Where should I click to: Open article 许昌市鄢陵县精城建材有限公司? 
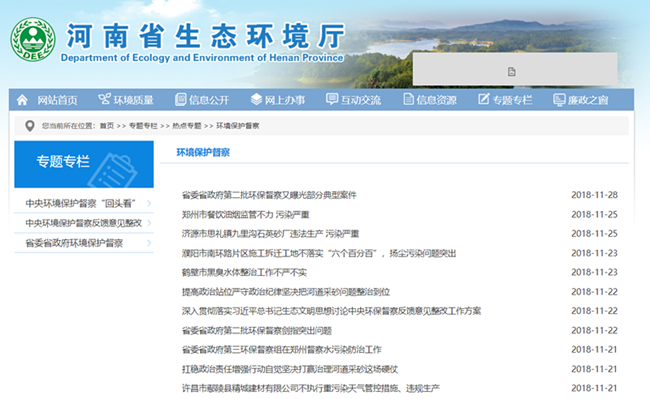coord(310,388)
